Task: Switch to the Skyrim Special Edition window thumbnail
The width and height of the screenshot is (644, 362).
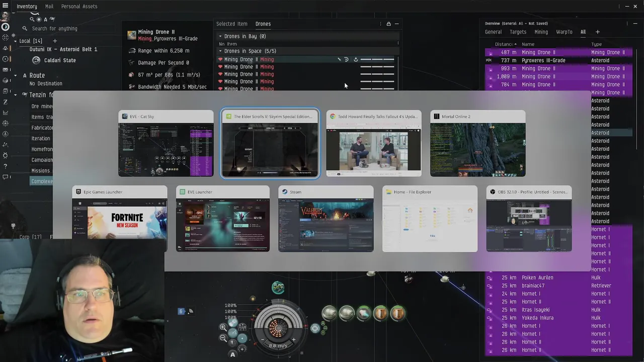Action: click(x=270, y=143)
